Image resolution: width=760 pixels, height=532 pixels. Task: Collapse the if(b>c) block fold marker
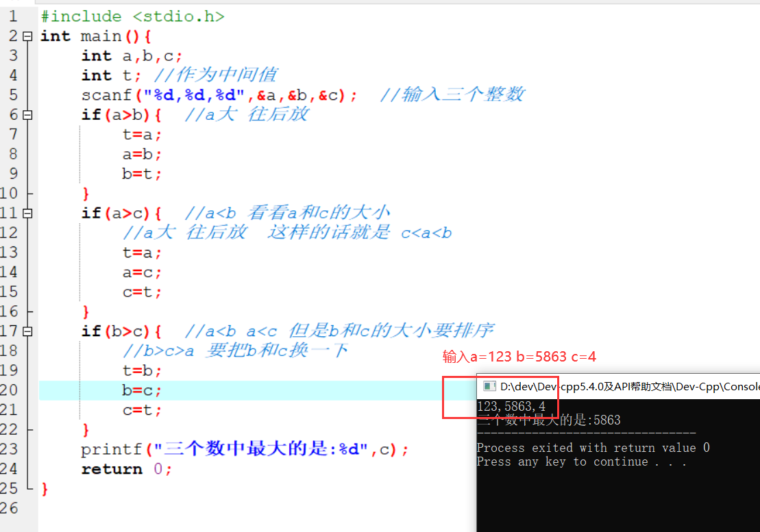[27, 331]
